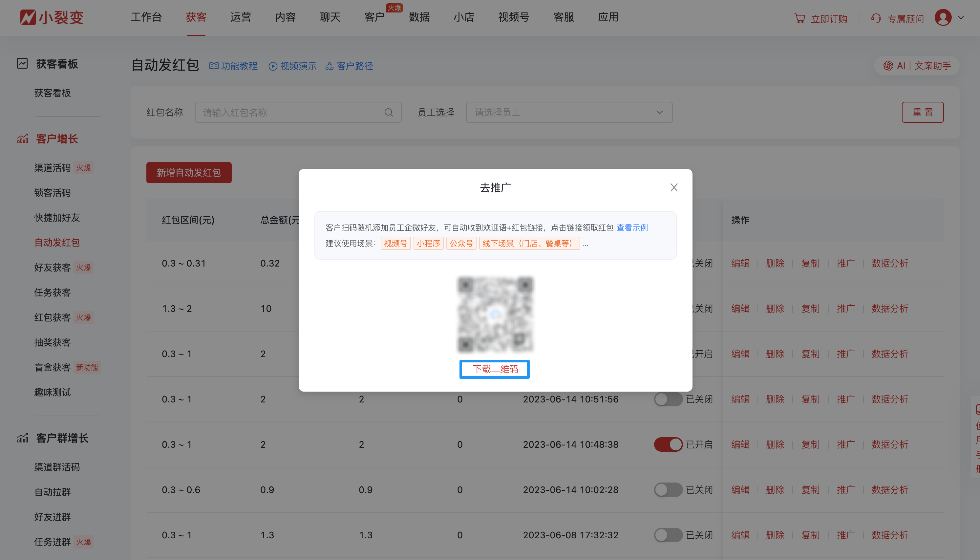The width and height of the screenshot is (980, 560).
Task: Open 红包获客 in the sidebar
Action: (x=52, y=318)
